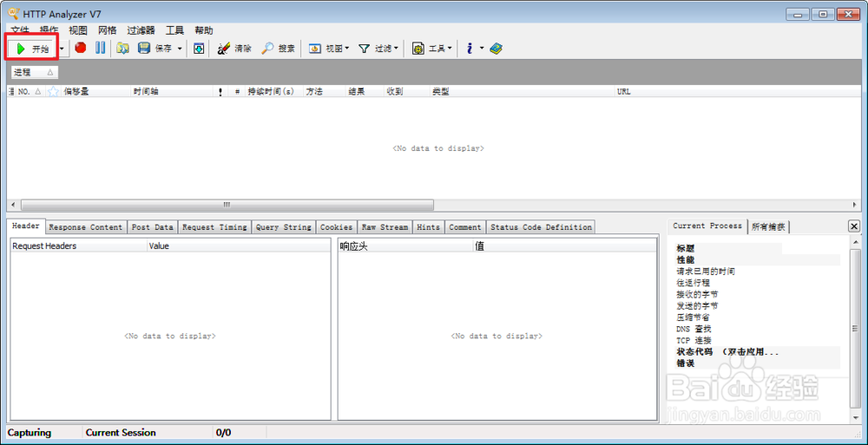The width and height of the screenshot is (868, 445).
Task: Switch to the Response Content tab
Action: pyautogui.click(x=86, y=227)
